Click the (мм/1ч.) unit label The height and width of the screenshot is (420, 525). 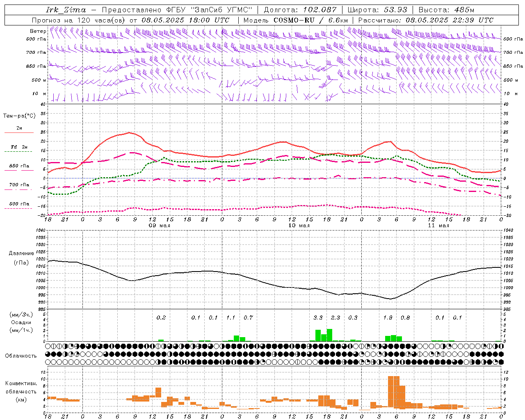21,330
